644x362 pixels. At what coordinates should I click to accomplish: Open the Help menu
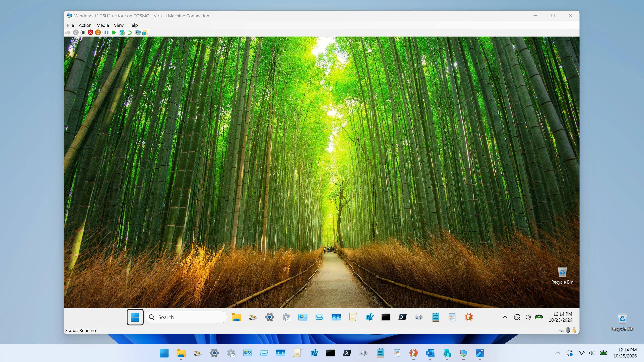[x=133, y=25]
